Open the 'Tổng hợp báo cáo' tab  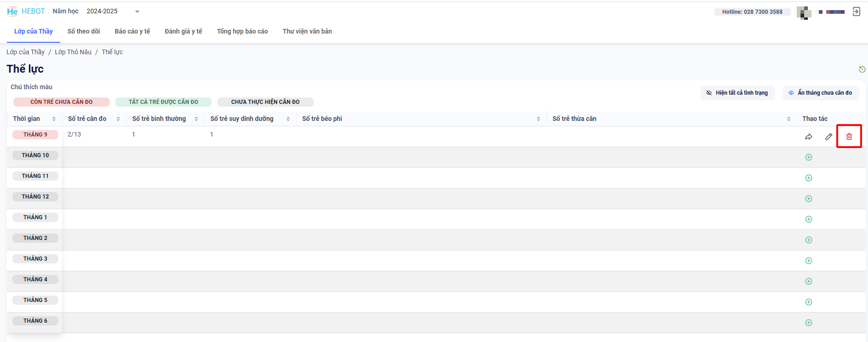[x=242, y=31]
